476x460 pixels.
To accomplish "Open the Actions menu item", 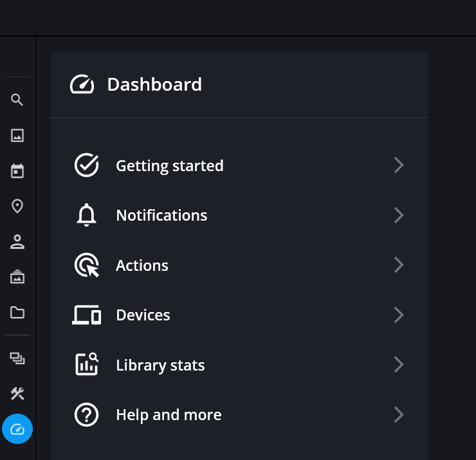I will click(x=142, y=265).
